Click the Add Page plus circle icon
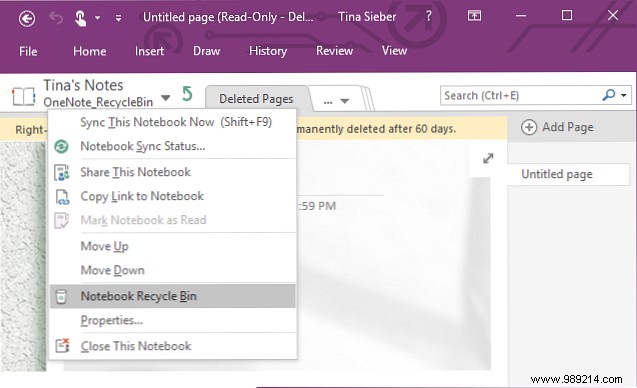 click(x=529, y=127)
